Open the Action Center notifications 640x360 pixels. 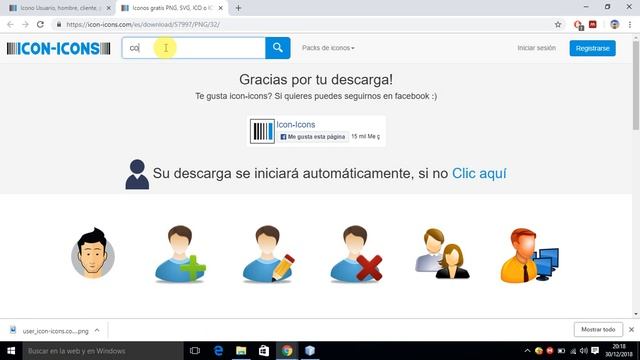[x=595, y=351]
